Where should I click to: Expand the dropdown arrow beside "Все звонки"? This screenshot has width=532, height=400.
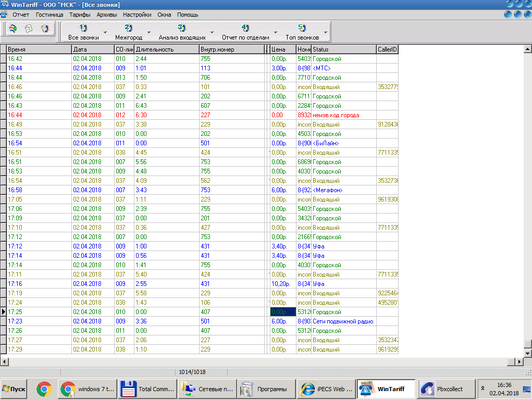tap(105, 32)
